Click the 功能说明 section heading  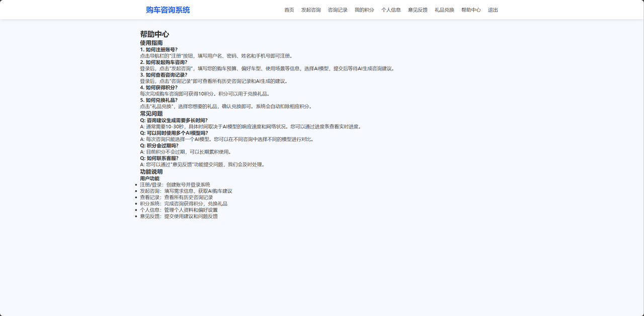151,172
